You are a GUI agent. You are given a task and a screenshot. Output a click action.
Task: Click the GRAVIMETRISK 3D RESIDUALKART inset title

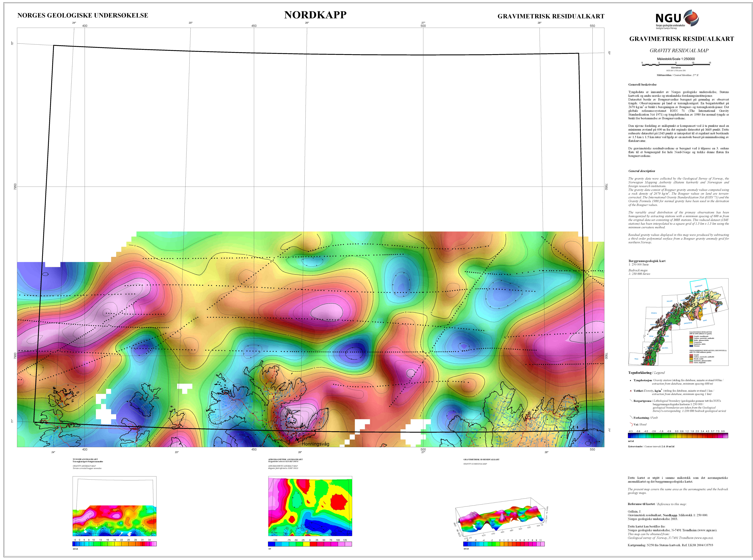(481, 460)
